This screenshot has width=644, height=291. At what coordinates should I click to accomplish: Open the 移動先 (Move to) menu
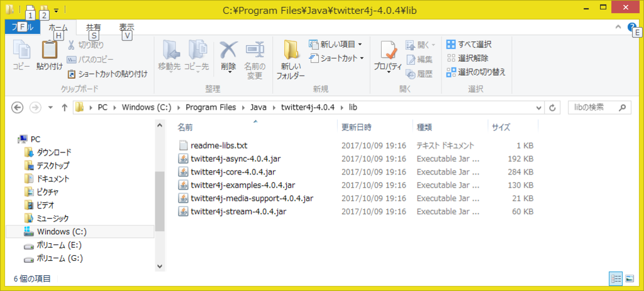169,57
